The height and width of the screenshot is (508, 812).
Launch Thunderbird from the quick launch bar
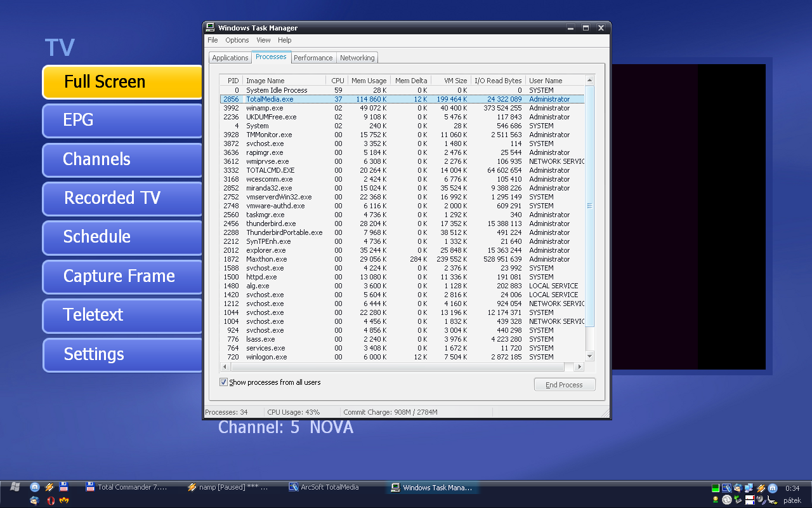pyautogui.click(x=35, y=500)
